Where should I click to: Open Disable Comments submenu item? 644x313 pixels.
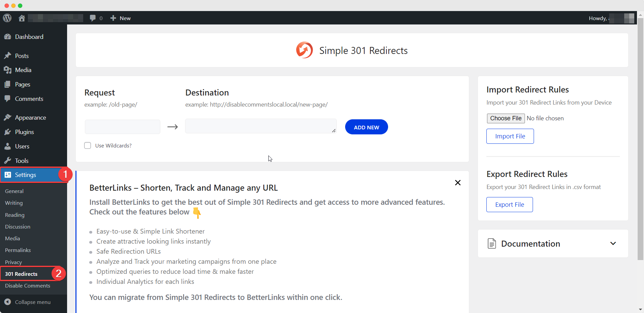[28, 286]
